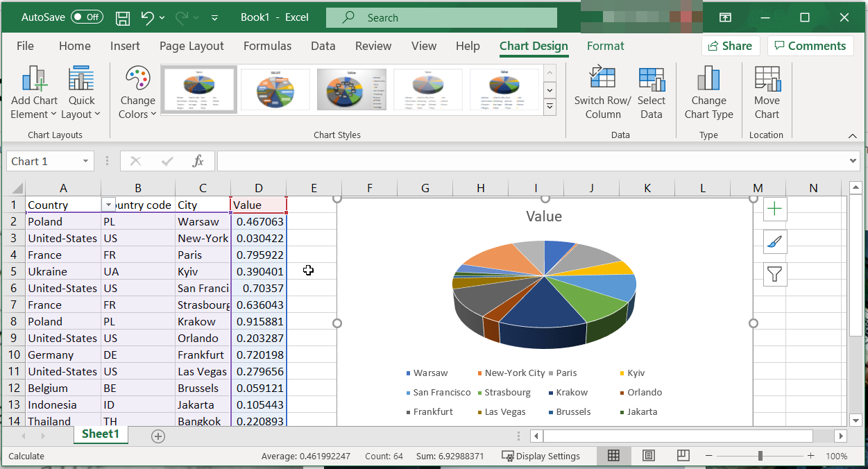Click the green Chart Elements plus toggle

774,209
